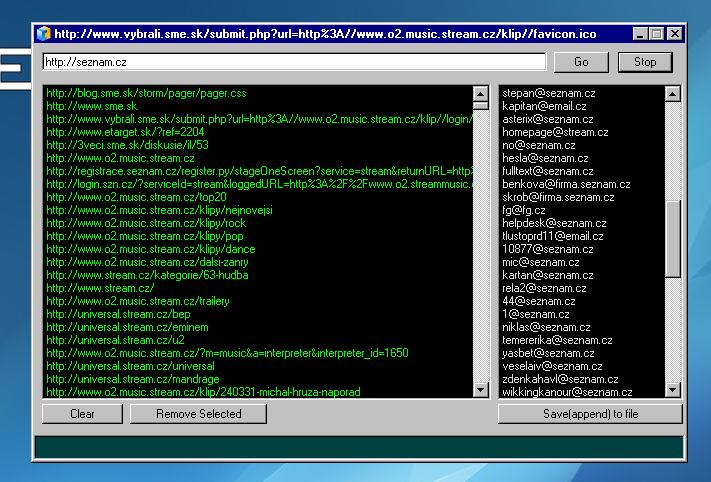Select email niklas@seznam.cz
The image size is (711, 482).
click(546, 327)
